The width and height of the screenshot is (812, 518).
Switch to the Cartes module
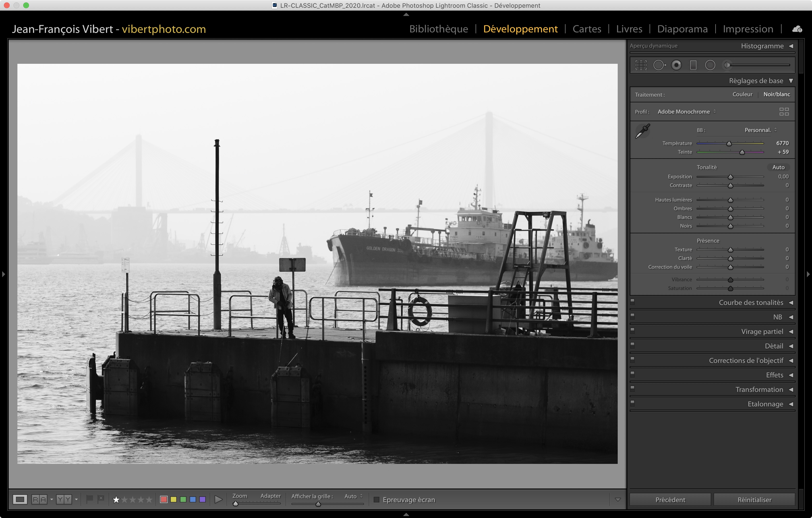point(587,29)
